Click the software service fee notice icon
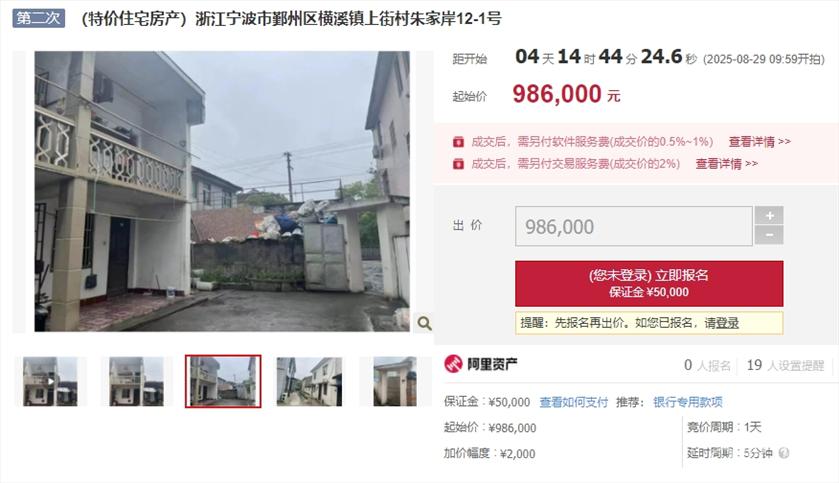The width and height of the screenshot is (839, 483). (458, 142)
